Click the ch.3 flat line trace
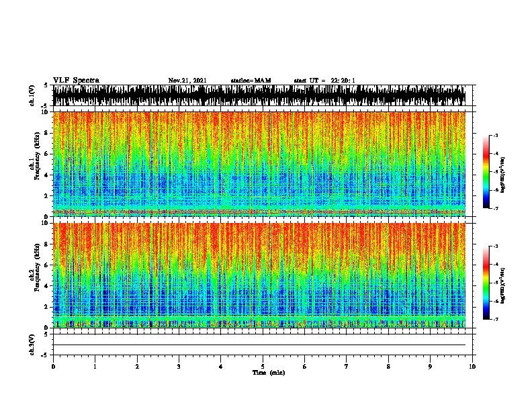 [x=259, y=345]
